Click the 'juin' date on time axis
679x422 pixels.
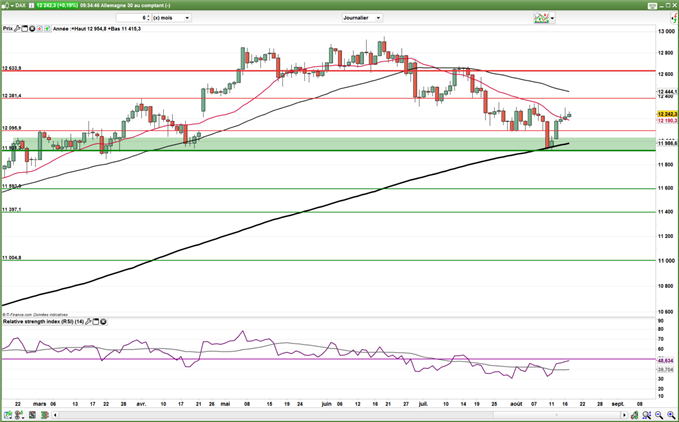coord(327,404)
